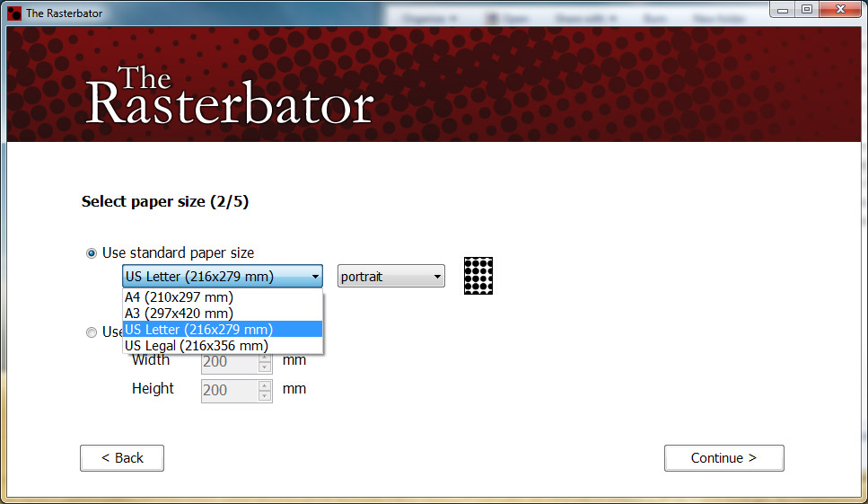Proceed with the Continue > button
The image size is (868, 504).
point(724,458)
